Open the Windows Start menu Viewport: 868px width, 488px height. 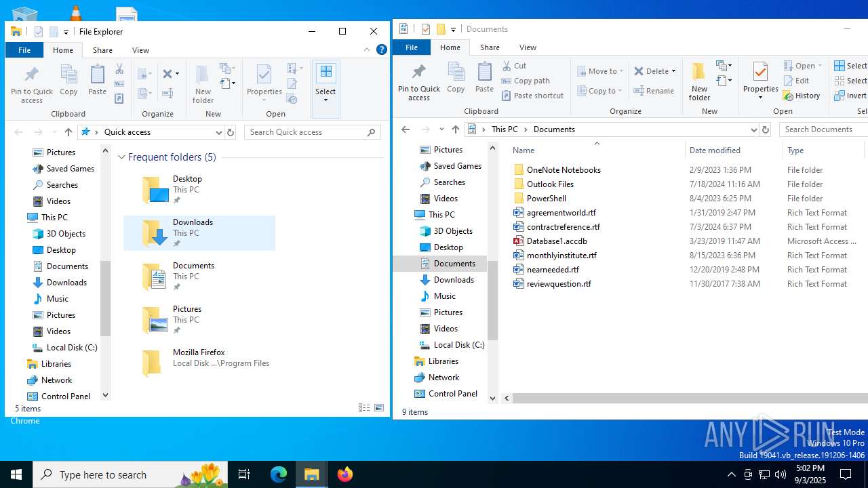tap(16, 474)
